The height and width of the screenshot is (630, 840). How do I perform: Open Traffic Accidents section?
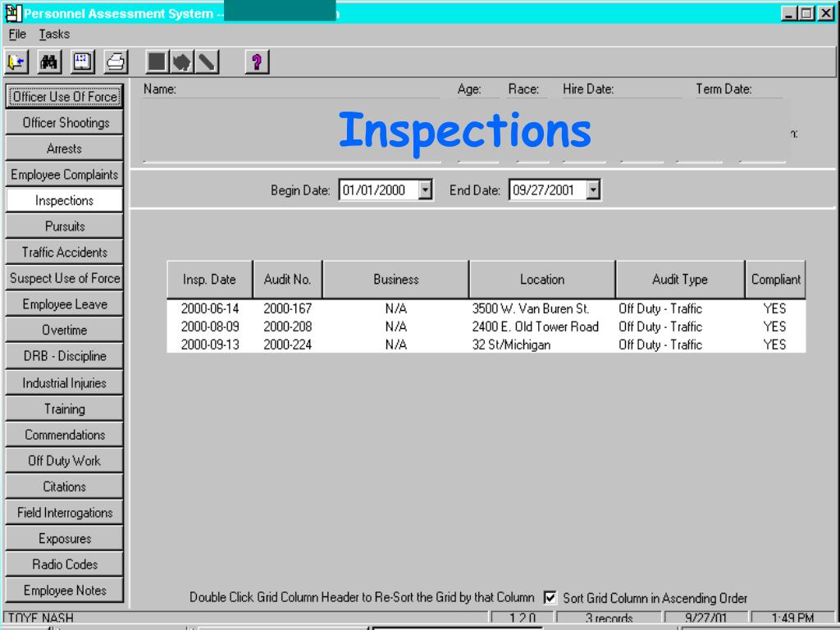(64, 253)
